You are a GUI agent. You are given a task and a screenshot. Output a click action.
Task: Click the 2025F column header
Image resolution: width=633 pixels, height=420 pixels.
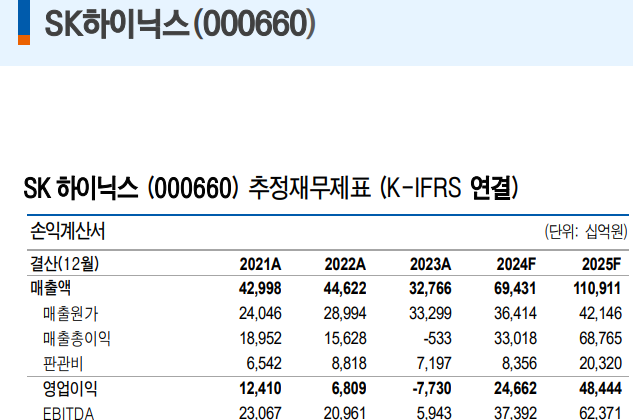602,264
